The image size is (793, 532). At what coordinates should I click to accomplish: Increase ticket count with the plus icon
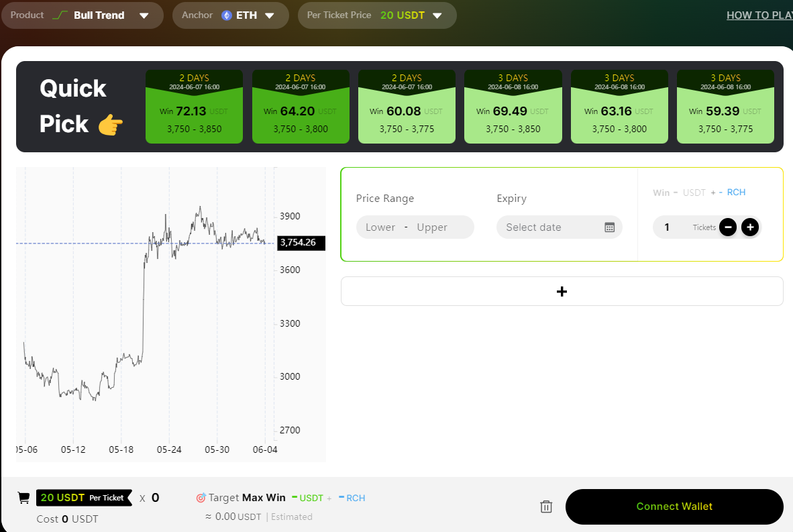pyautogui.click(x=749, y=227)
